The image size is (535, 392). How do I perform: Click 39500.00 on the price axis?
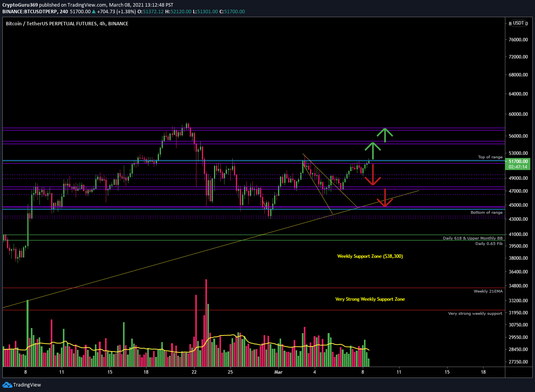pos(517,246)
